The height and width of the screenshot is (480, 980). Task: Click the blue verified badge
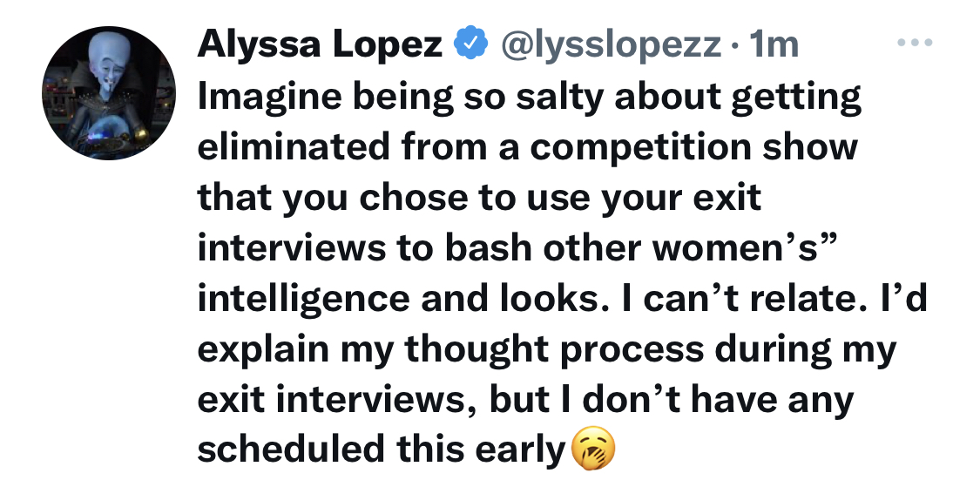point(470,43)
